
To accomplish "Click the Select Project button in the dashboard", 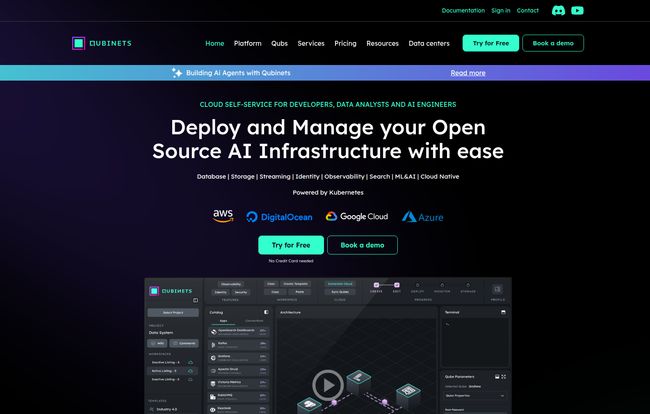I will [x=173, y=312].
